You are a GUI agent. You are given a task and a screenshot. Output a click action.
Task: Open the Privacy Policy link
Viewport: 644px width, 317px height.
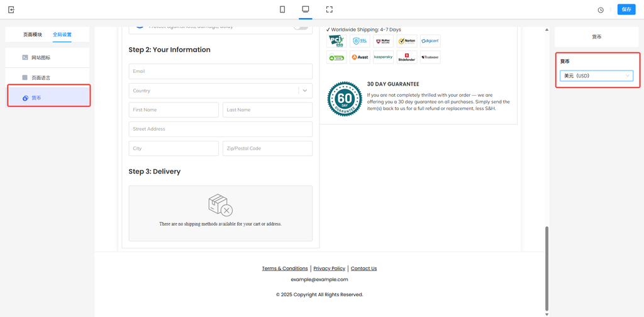click(329, 269)
